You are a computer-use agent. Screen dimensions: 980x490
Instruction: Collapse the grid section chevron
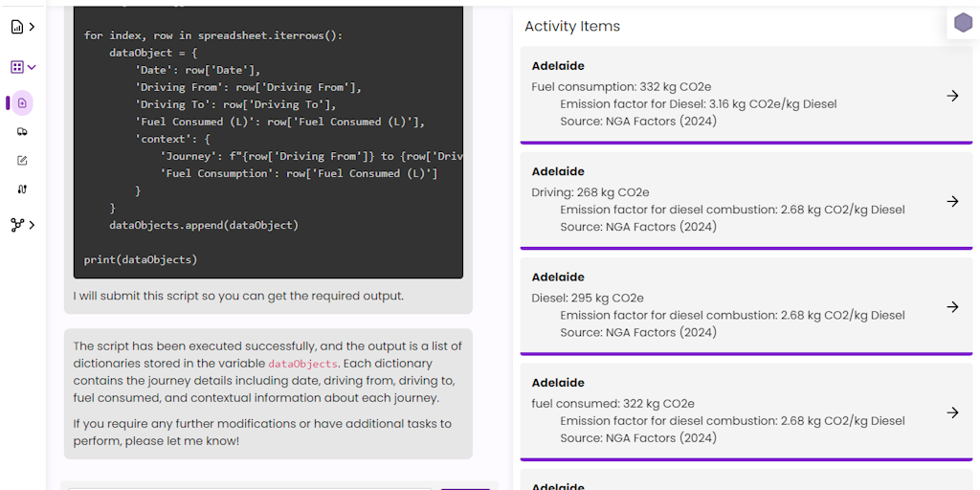[x=32, y=67]
